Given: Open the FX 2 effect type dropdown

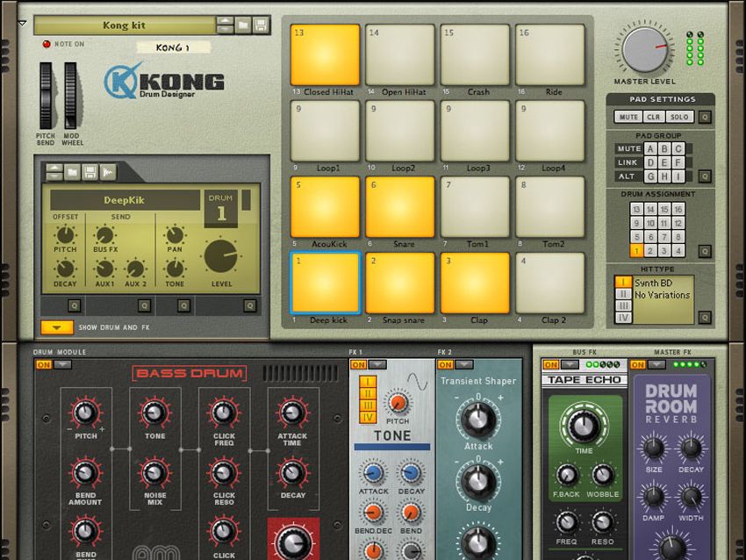Looking at the screenshot, I should [464, 365].
